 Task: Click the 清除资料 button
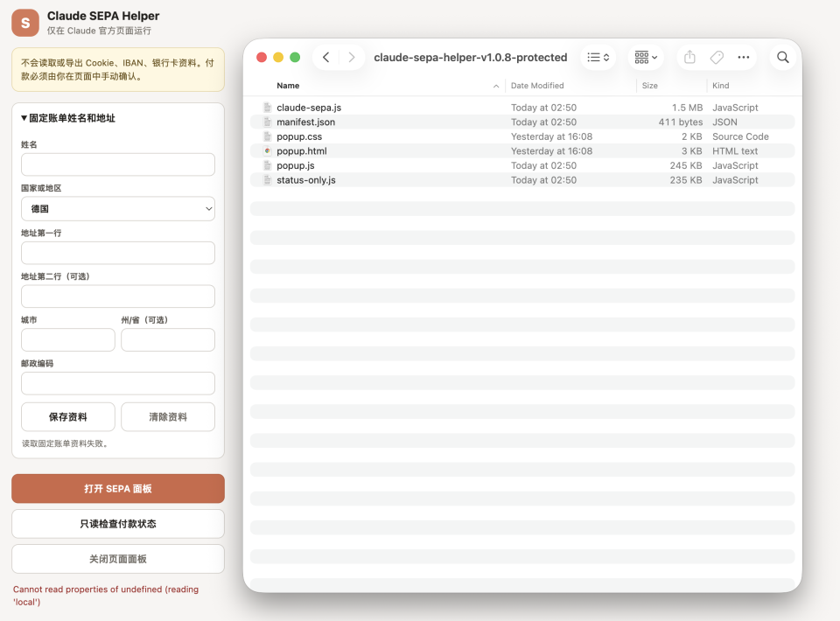tap(168, 416)
